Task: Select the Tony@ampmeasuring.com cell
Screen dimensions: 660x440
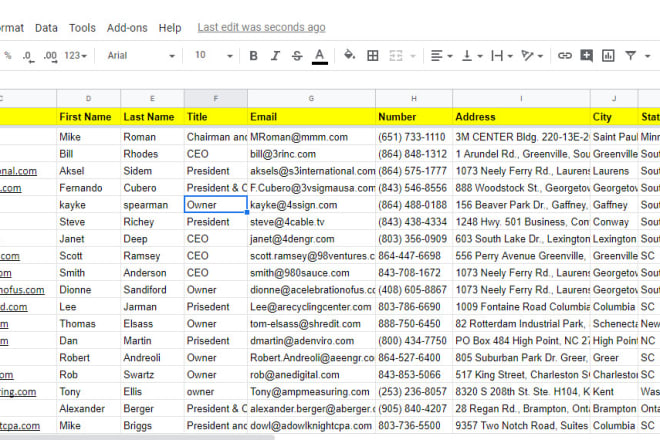Action: tap(311, 392)
